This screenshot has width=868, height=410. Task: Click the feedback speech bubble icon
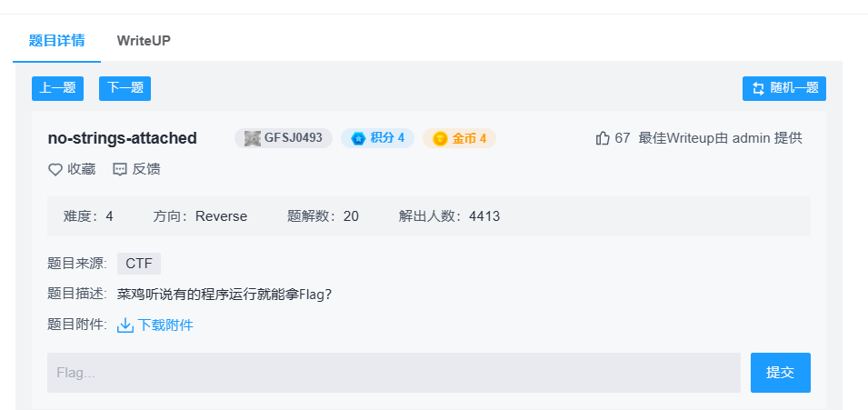click(120, 169)
